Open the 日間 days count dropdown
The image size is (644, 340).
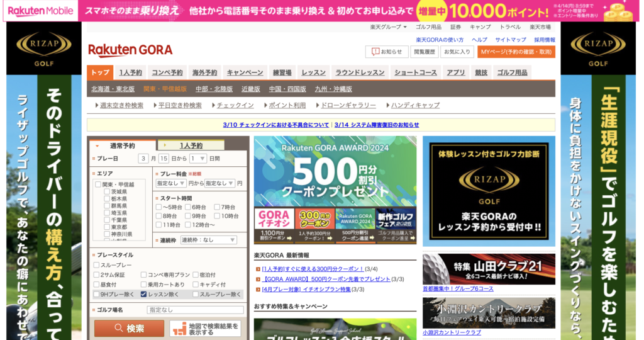197,158
